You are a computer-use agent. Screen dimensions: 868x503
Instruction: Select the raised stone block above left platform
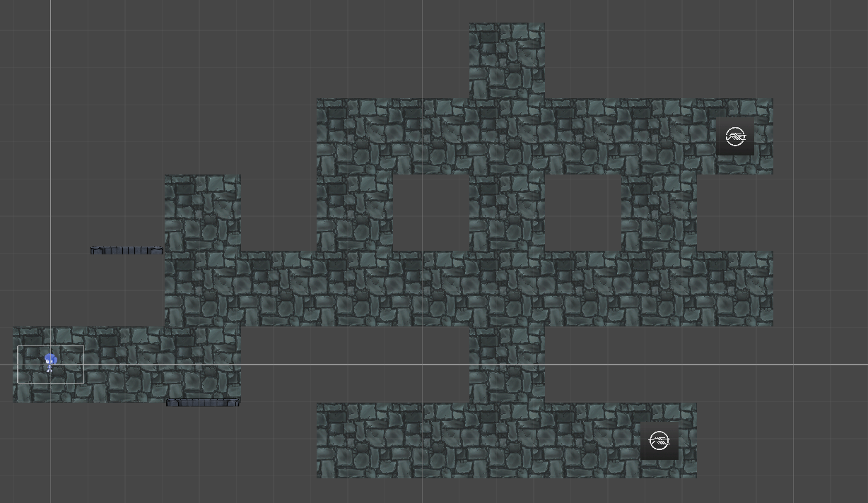coord(203,212)
